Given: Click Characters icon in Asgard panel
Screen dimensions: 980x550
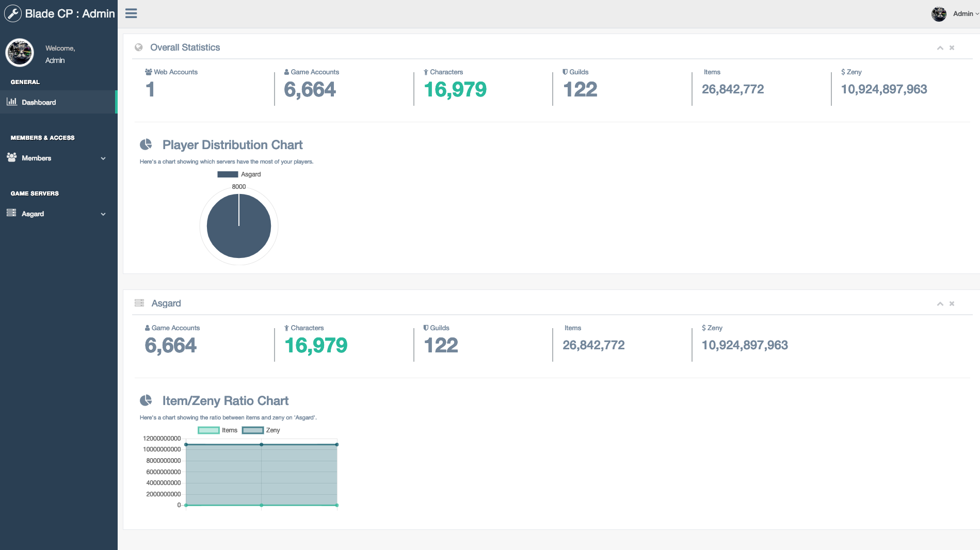Looking at the screenshot, I should point(286,328).
